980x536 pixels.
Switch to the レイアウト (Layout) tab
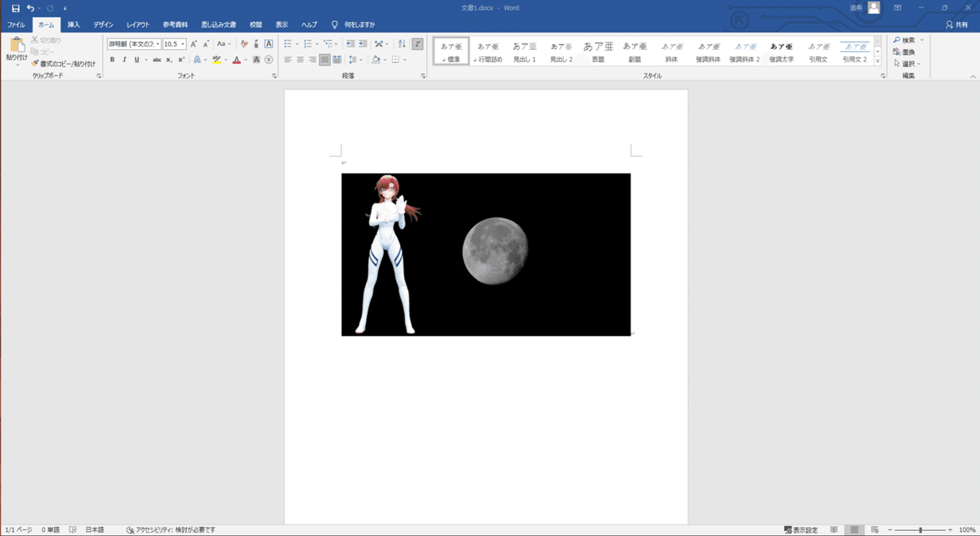[x=137, y=25]
